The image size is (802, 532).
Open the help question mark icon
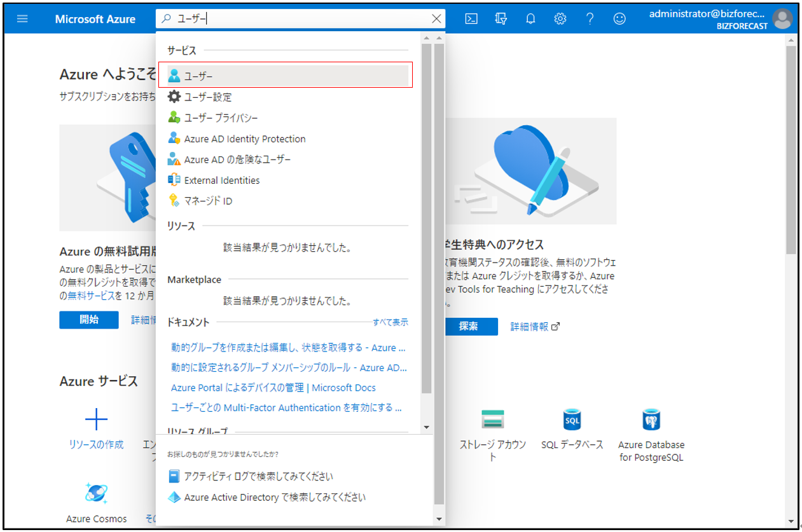coord(590,18)
